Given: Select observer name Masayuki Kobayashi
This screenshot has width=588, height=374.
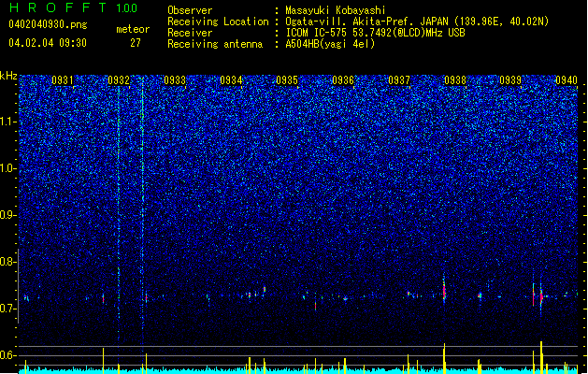Looking at the screenshot, I should click(336, 10).
